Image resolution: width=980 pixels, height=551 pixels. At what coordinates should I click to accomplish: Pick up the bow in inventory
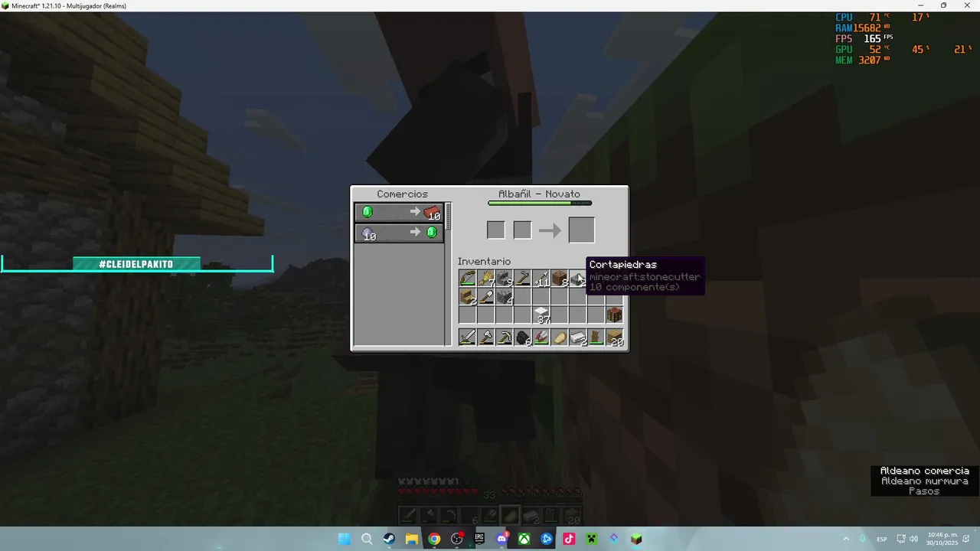pyautogui.click(x=467, y=279)
